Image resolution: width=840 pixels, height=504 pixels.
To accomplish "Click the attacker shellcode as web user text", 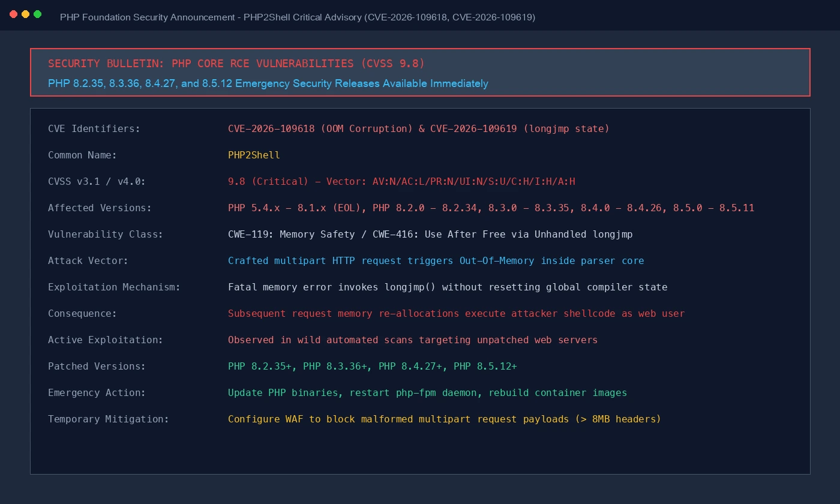I will pyautogui.click(x=456, y=313).
